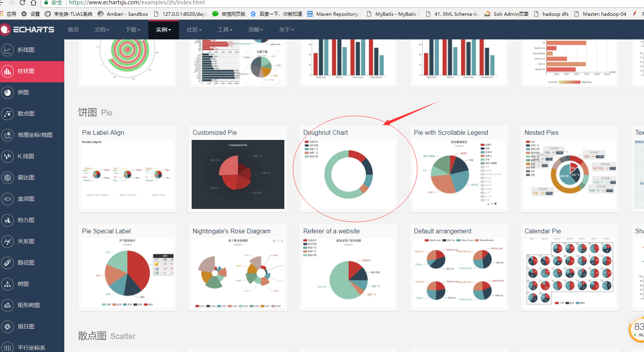Viewport: 644px width, 352px height.
Task: Select 饼图 in the sidebar
Action: pos(23,93)
